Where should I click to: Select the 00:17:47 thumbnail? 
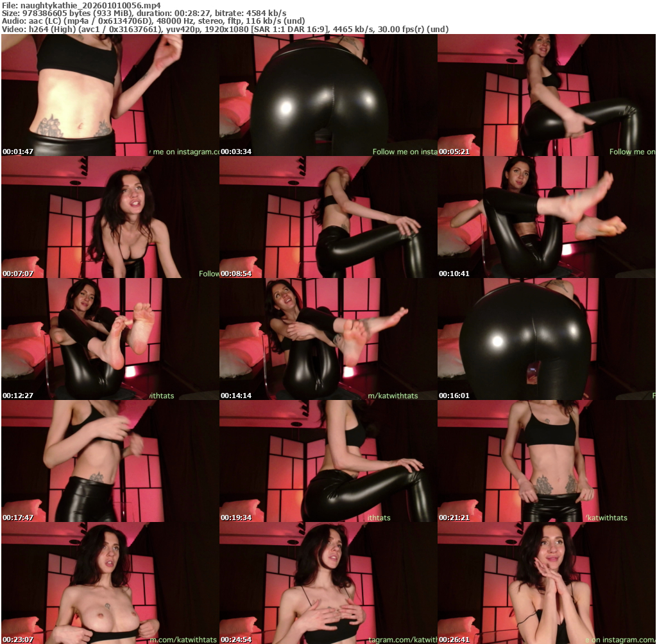110,461
